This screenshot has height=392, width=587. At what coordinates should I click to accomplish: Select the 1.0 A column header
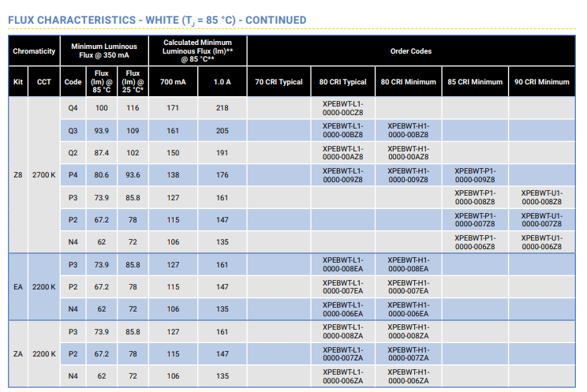tap(222, 81)
